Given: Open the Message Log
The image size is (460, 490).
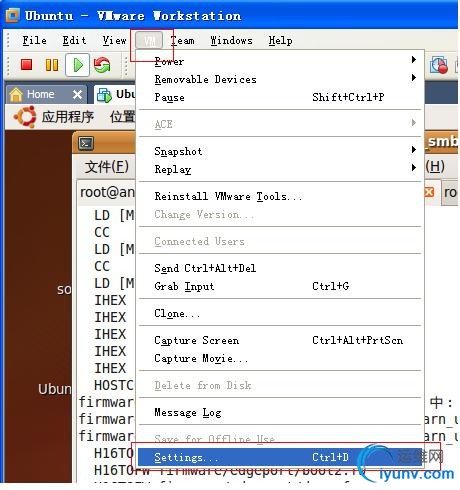Looking at the screenshot, I should pyautogui.click(x=280, y=413).
